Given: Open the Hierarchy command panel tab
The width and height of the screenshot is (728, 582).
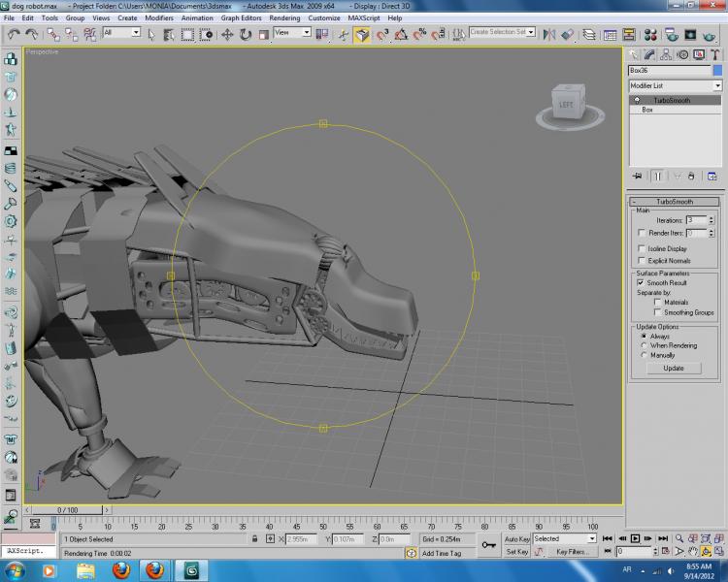Looking at the screenshot, I should [668, 55].
